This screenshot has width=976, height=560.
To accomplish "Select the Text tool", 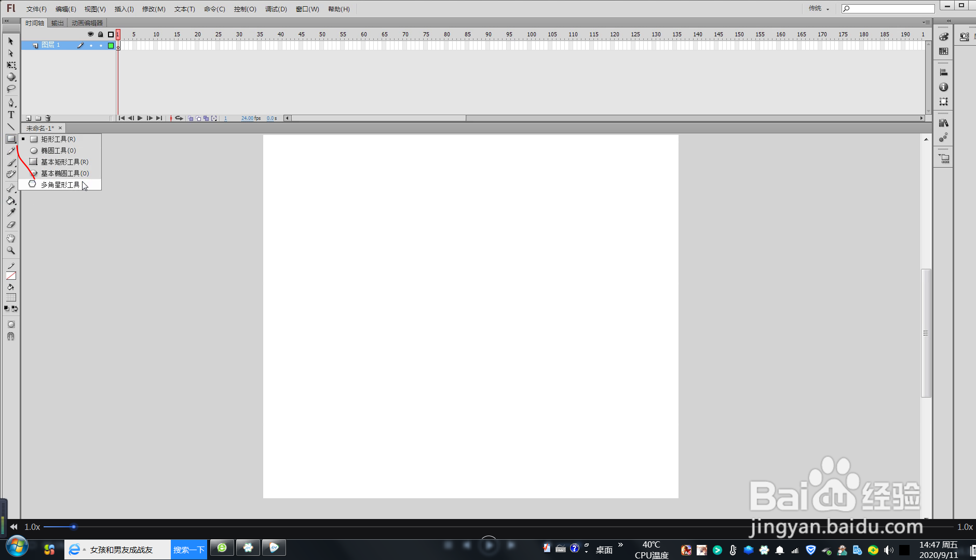I will tap(11, 115).
